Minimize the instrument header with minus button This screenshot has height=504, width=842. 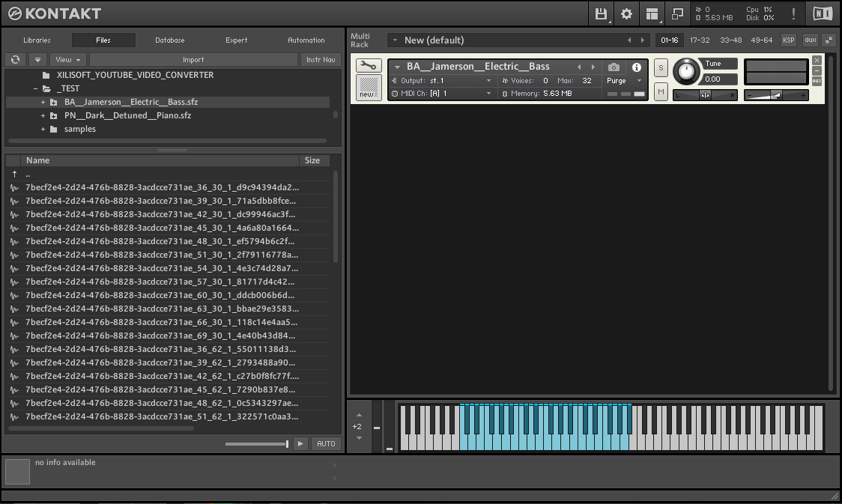tap(817, 71)
